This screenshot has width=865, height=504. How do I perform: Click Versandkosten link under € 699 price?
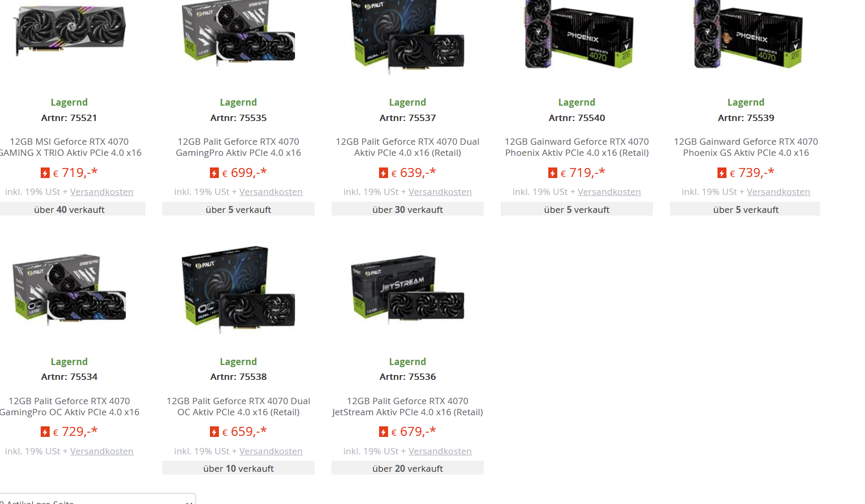coord(271,192)
